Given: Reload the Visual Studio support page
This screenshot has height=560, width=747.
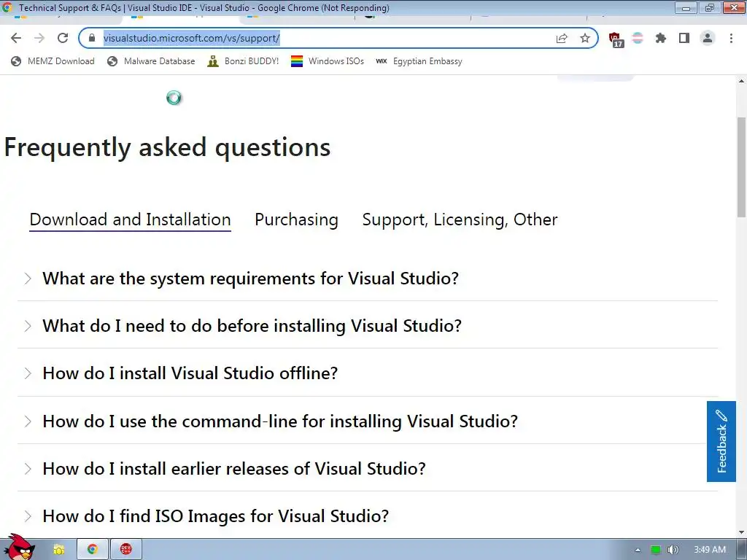Looking at the screenshot, I should pyautogui.click(x=63, y=38).
